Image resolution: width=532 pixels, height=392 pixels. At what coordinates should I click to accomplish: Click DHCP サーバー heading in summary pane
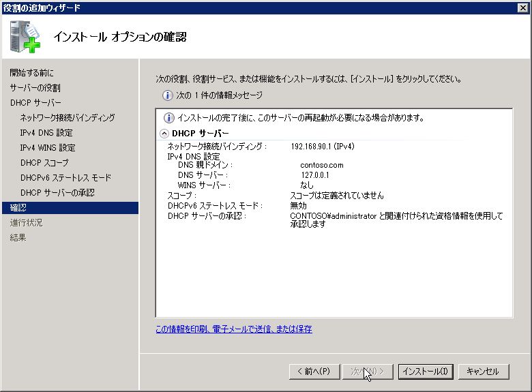[200, 134]
